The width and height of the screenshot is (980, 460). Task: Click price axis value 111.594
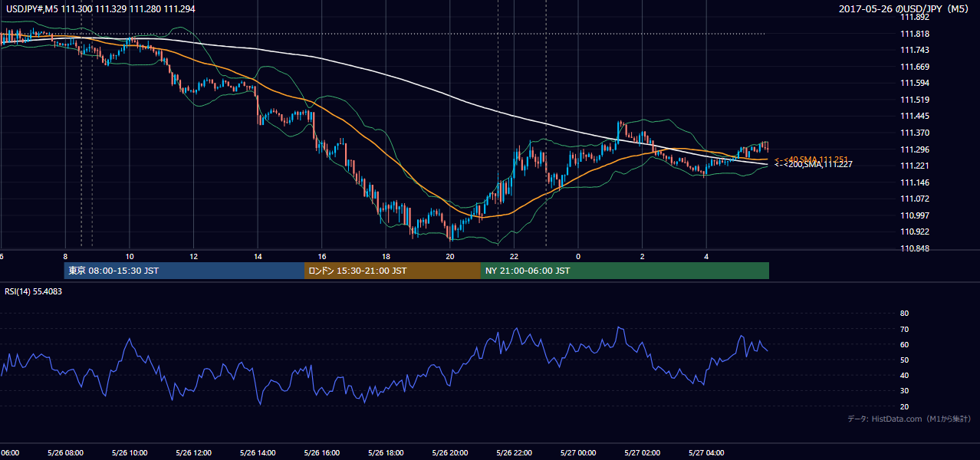tap(914, 84)
